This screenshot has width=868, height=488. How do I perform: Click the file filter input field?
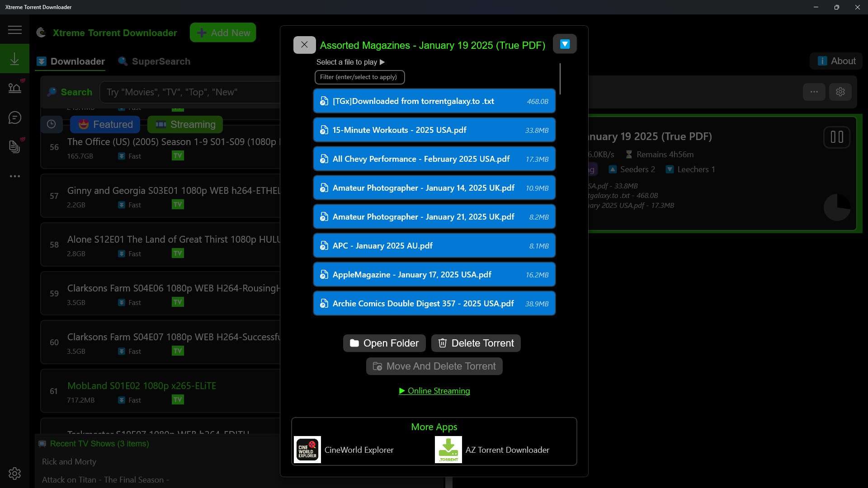pos(359,77)
